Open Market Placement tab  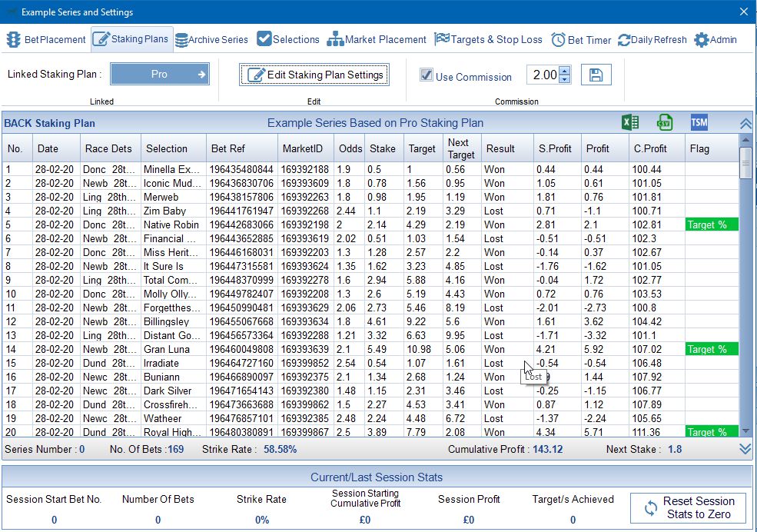point(377,39)
